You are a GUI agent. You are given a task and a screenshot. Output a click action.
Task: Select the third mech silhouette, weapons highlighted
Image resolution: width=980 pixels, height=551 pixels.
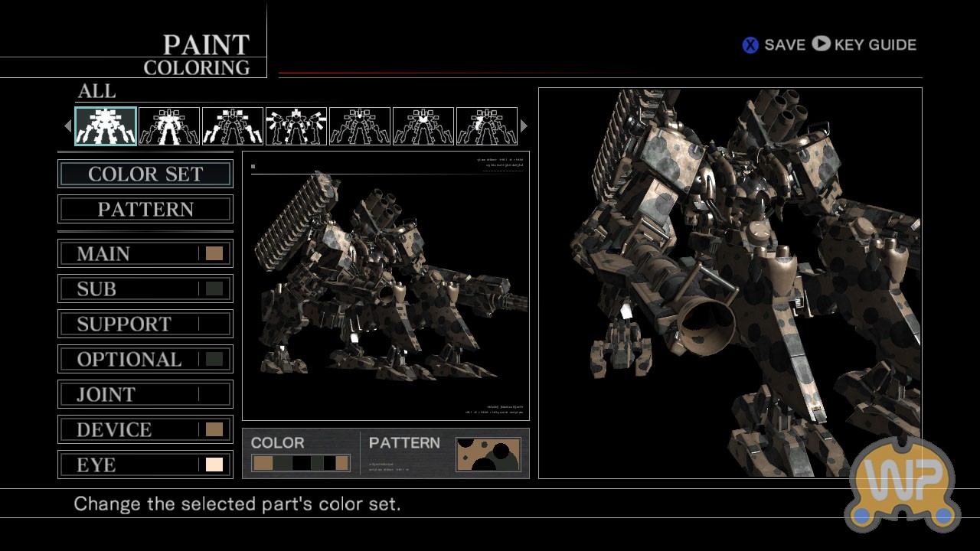coord(233,126)
